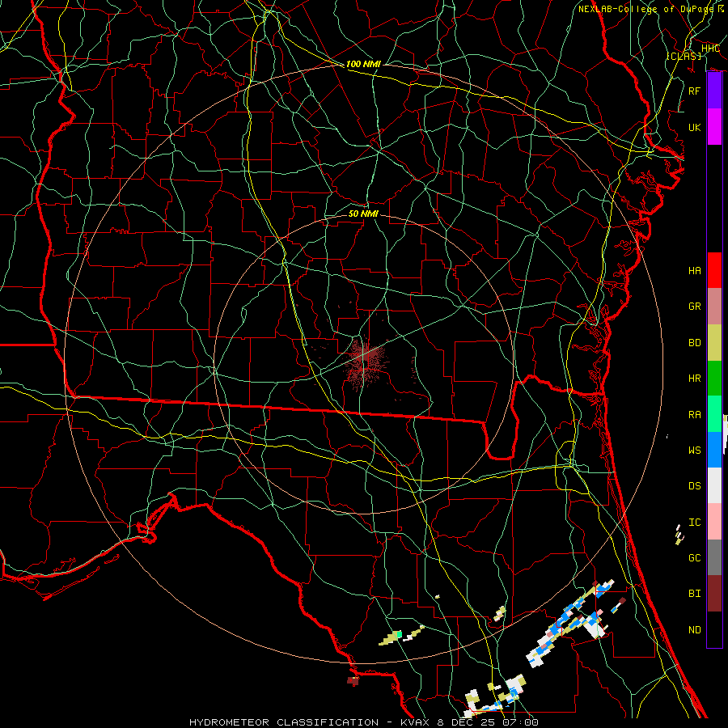Click the "IC" legend label
Image resolution: width=728 pixels, height=728 pixels.
694,523
